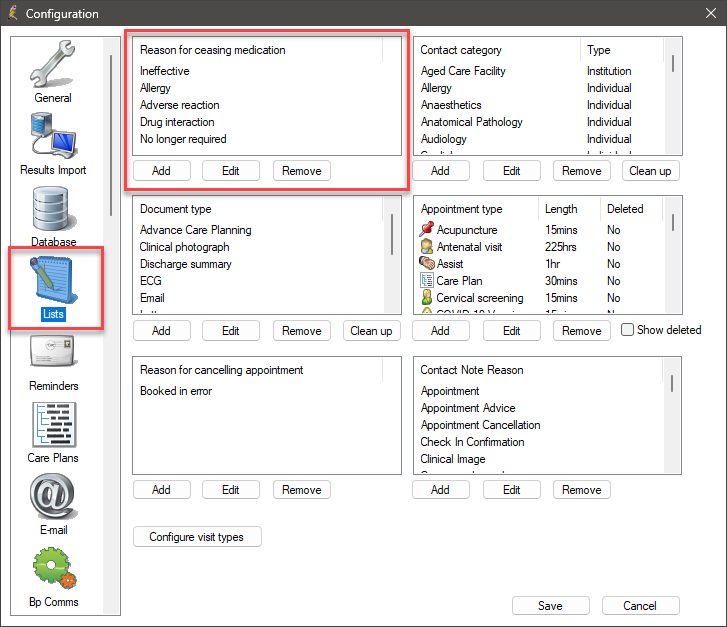Select 'Audiology' contact category
727x627 pixels.
pyautogui.click(x=443, y=139)
